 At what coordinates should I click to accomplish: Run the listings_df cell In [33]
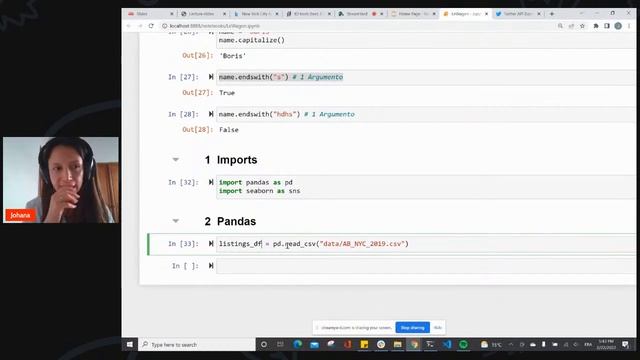(x=211, y=244)
